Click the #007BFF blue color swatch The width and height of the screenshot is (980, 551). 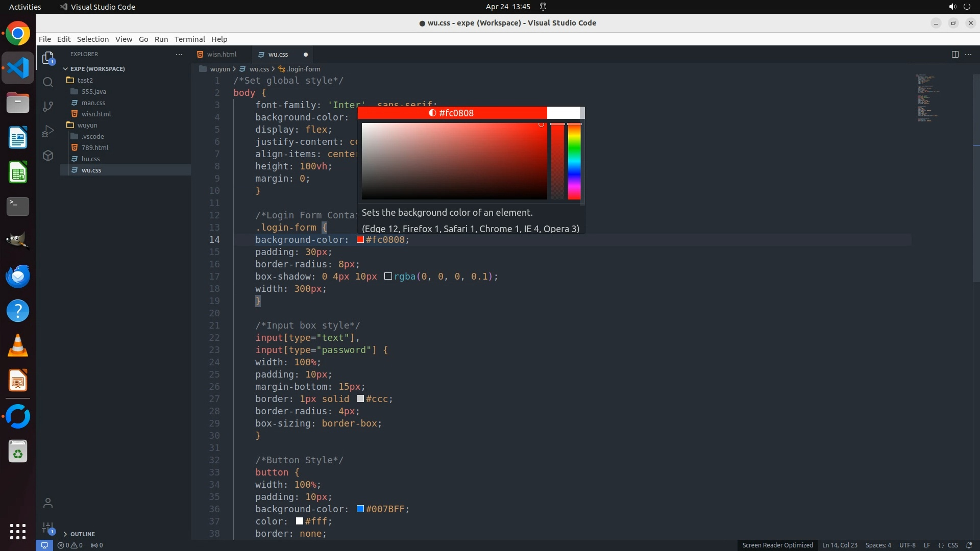pos(360,509)
